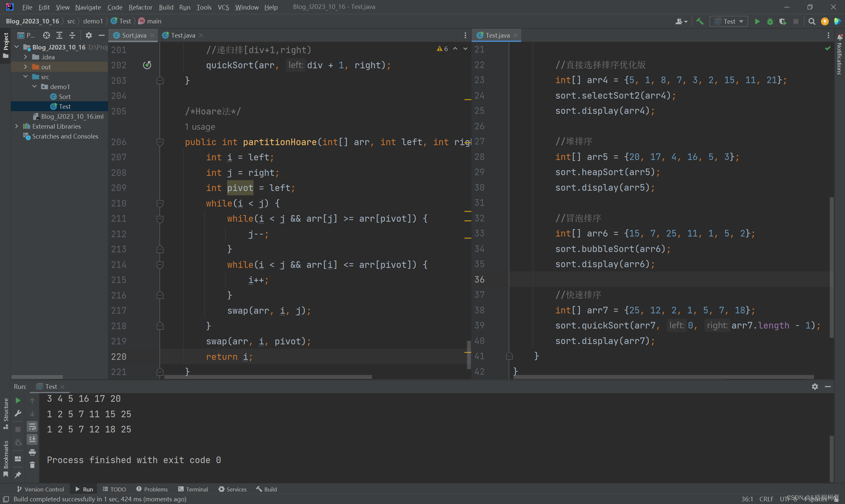Screen dimensions: 845x504
Task: Go to previous highlighted warning
Action: coord(455,49)
